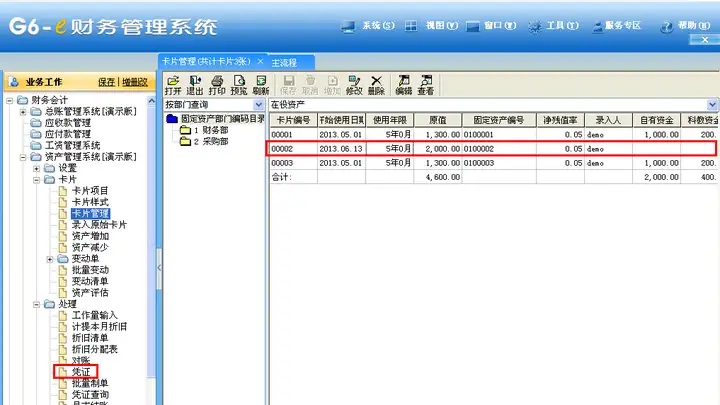
Task: Click the 删除 (Delete) toolbar icon
Action: point(376,85)
